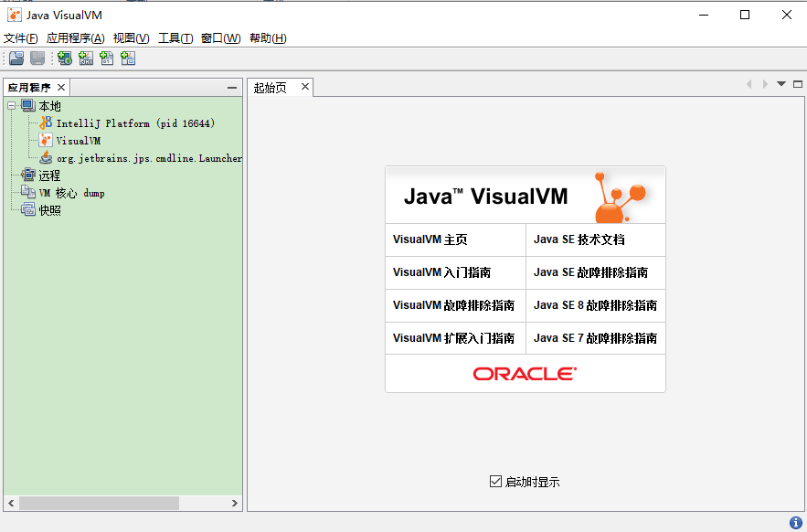
Task: Open 窗口(W) menu
Action: [x=221, y=38]
